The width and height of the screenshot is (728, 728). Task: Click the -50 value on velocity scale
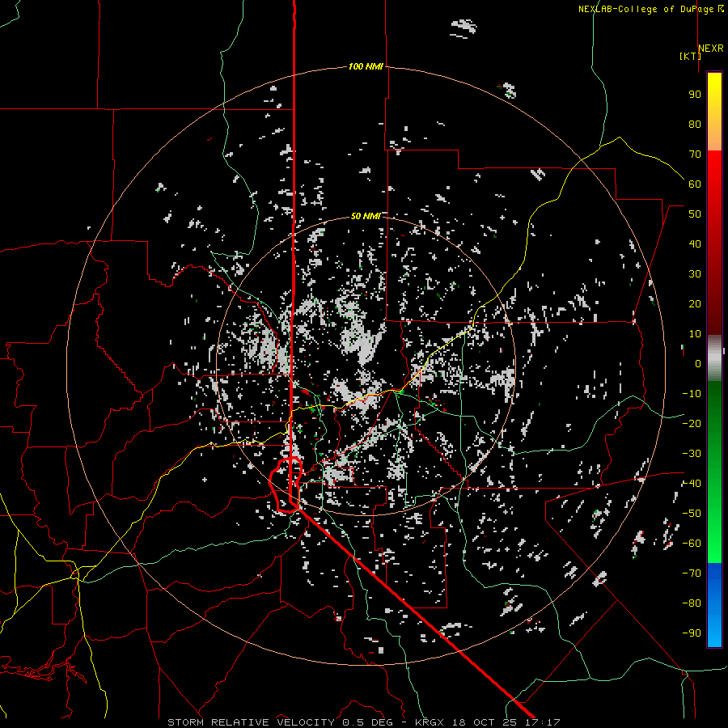click(x=692, y=514)
